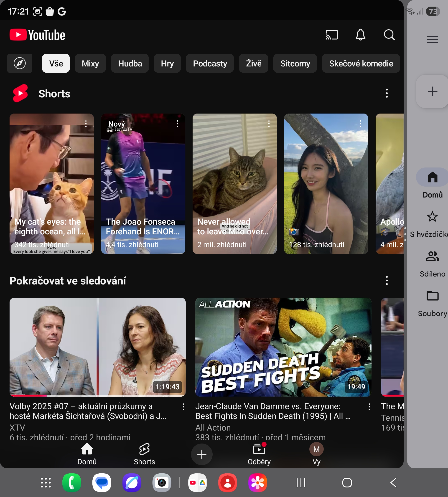Screen dimensions: 448x497
Task: Tap the back navigation button
Action: click(x=393, y=483)
